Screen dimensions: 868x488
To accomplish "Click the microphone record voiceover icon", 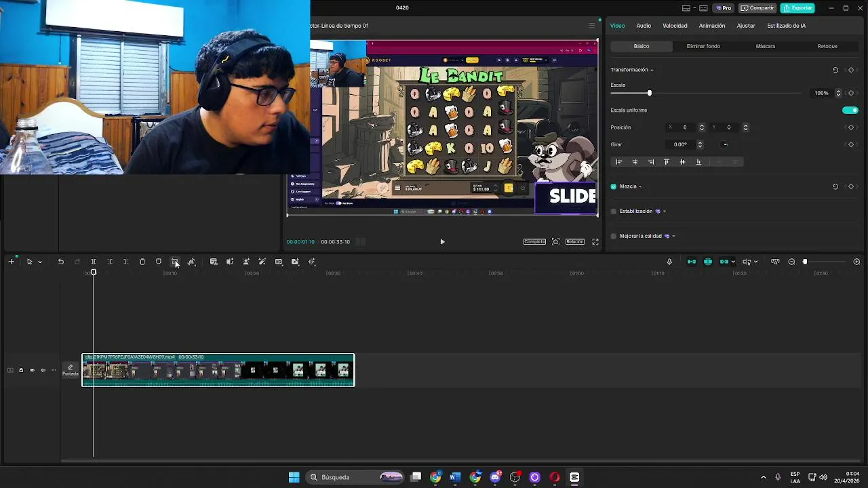I will pyautogui.click(x=669, y=262).
